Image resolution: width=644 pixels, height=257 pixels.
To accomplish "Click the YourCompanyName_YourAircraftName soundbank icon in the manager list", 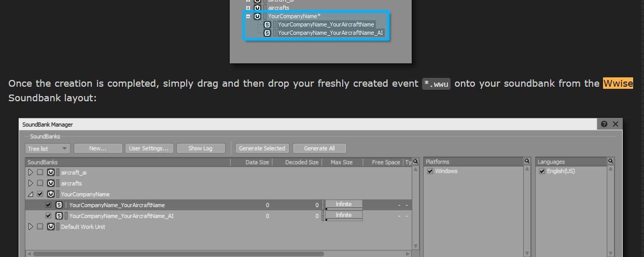I will pos(59,205).
